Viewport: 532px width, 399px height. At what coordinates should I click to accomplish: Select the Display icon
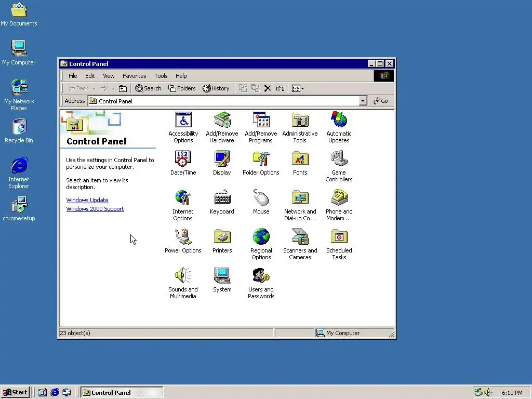(x=222, y=158)
